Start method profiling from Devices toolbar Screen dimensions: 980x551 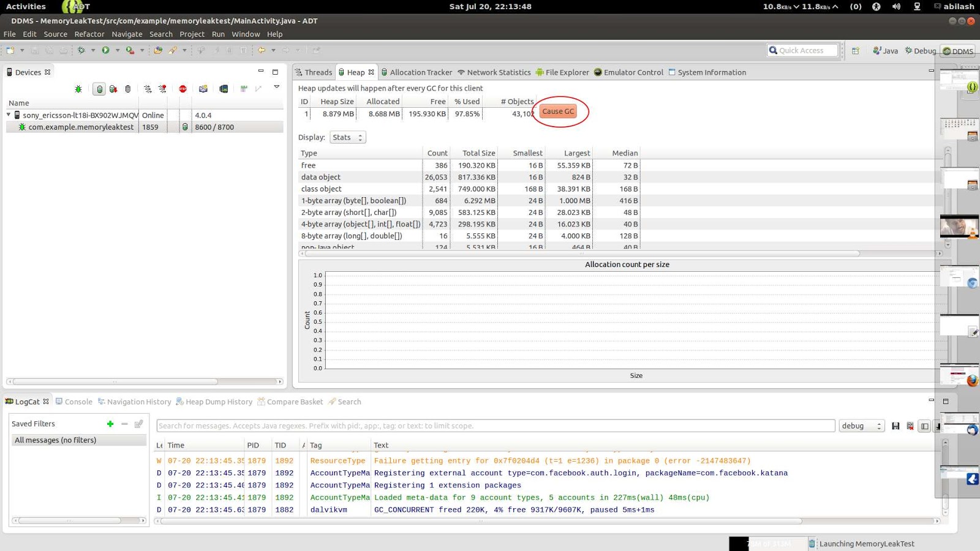pos(162,89)
